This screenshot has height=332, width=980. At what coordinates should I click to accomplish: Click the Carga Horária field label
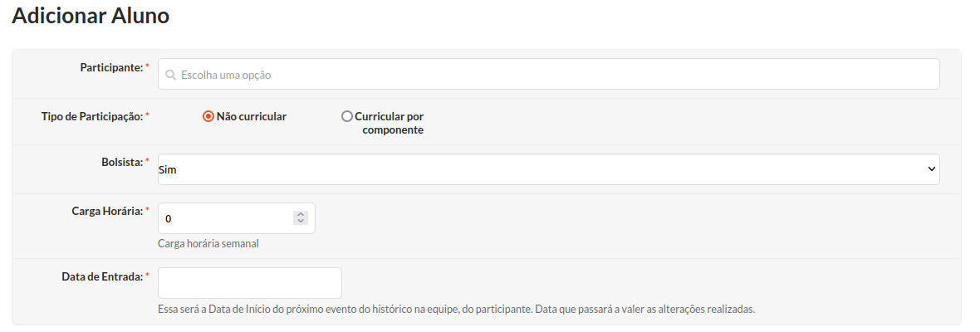(107, 210)
